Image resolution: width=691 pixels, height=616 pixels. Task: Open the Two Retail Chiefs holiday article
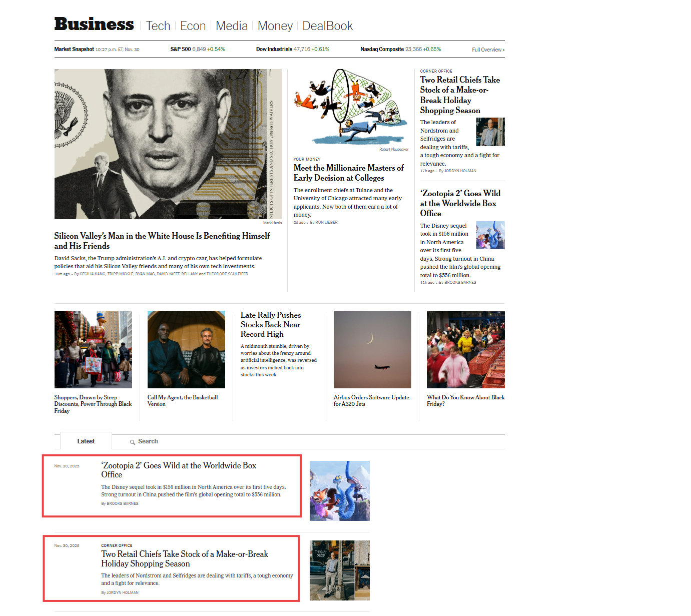[x=459, y=95]
